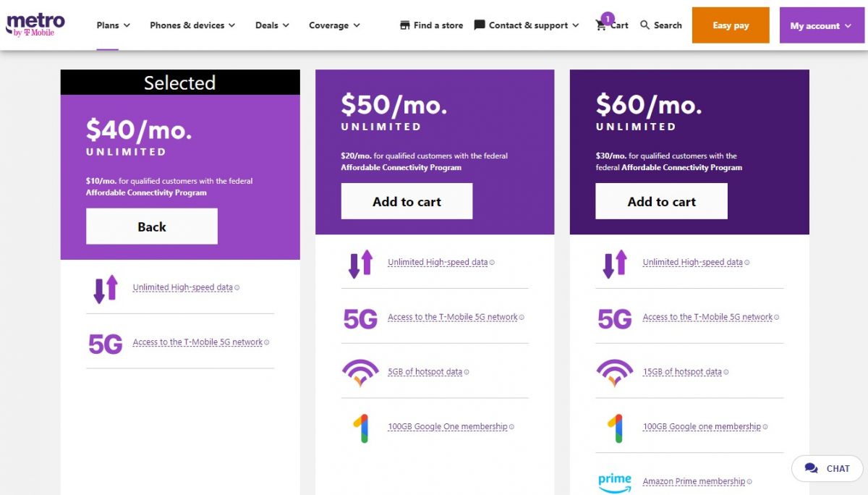The width and height of the screenshot is (868, 495).
Task: Select the Plans menu item
Action: pyautogui.click(x=109, y=25)
